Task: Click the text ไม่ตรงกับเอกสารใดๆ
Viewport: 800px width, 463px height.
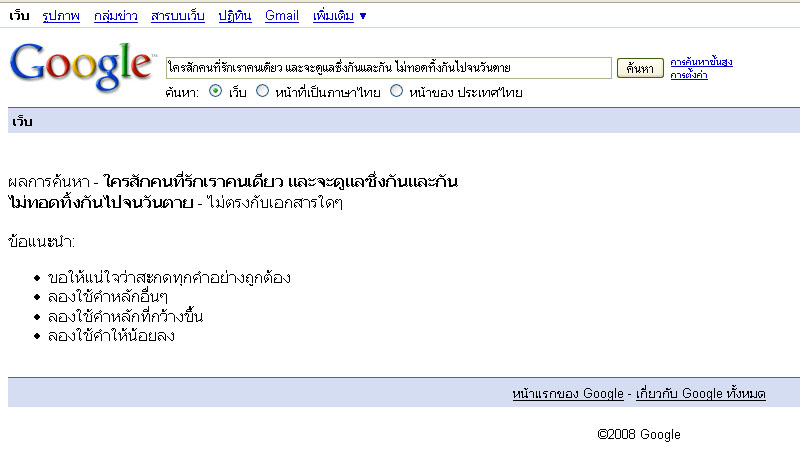Action: point(274,203)
